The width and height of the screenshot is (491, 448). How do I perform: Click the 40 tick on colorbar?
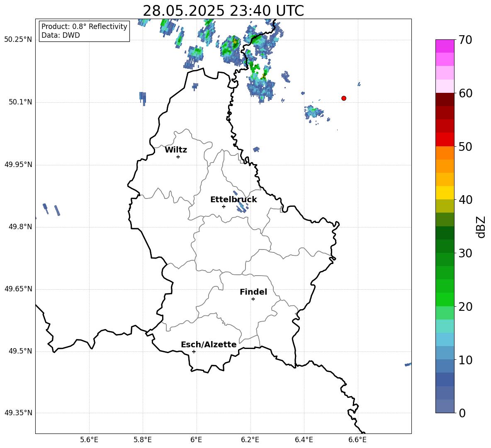(x=465, y=200)
